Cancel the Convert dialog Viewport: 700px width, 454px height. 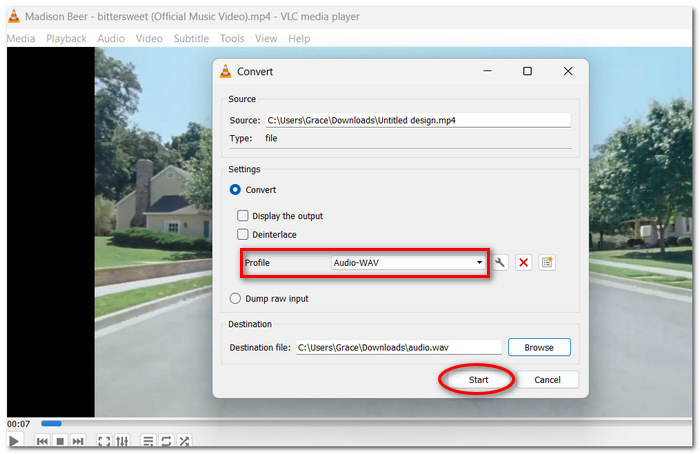click(x=547, y=379)
